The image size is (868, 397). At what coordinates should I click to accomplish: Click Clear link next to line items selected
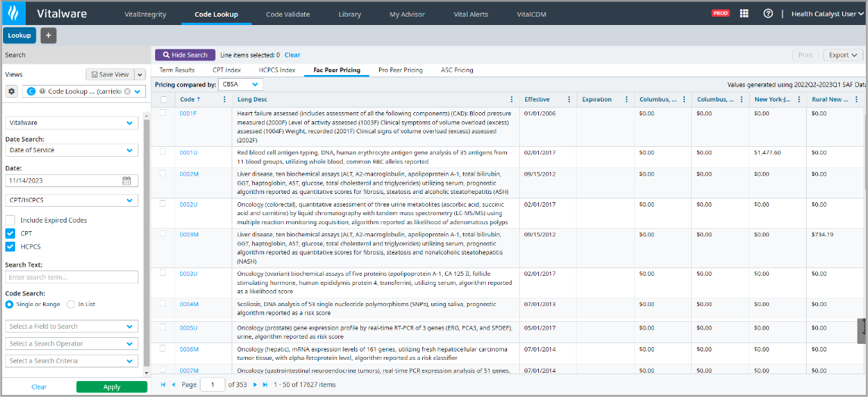[x=292, y=55]
